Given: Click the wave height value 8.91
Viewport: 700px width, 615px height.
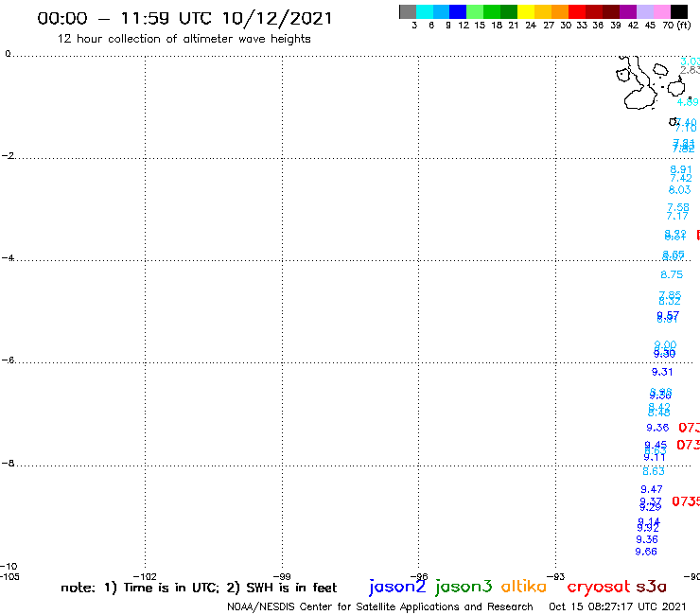Looking at the screenshot, I should click(x=681, y=169).
